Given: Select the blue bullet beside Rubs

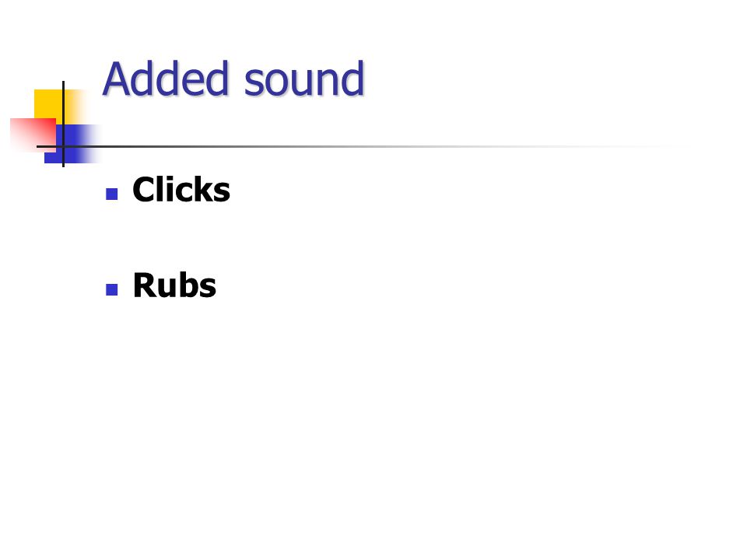Looking at the screenshot, I should click(x=111, y=289).
